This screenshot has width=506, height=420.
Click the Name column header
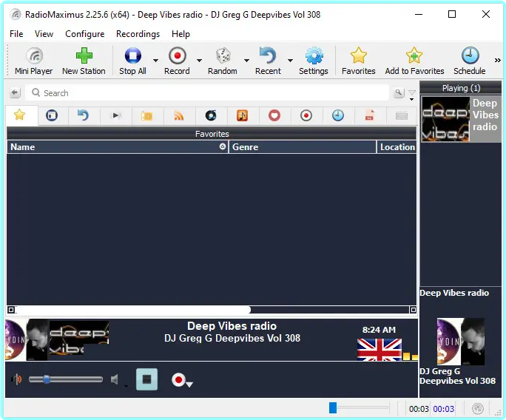click(x=111, y=147)
